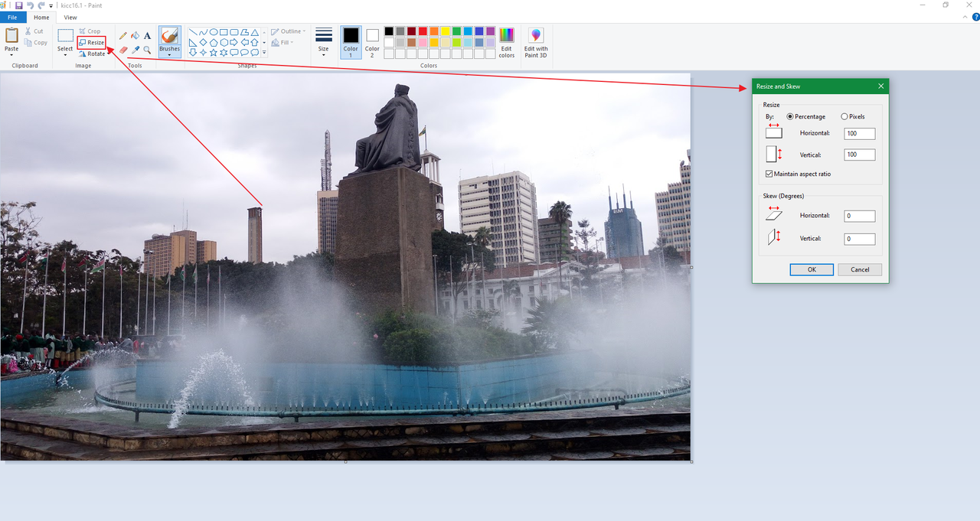Pick the Diamond shape
The width and height of the screenshot is (980, 521).
pyautogui.click(x=203, y=42)
